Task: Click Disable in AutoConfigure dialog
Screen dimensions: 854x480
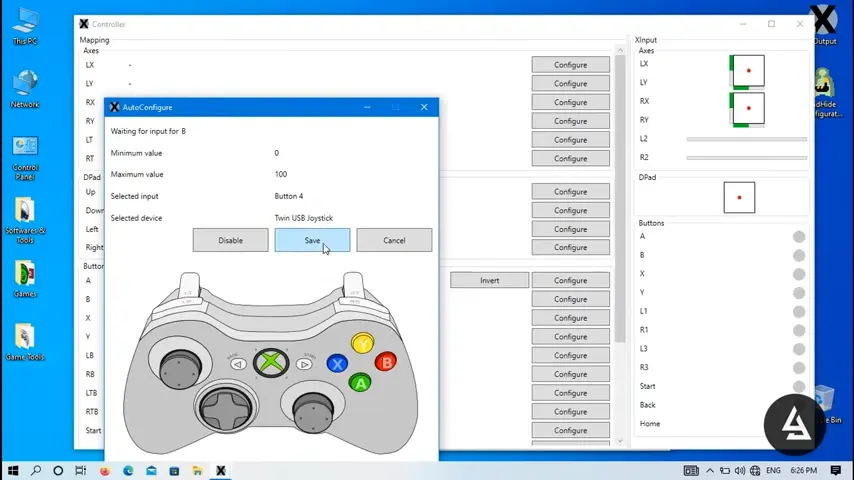Action: pyautogui.click(x=230, y=240)
